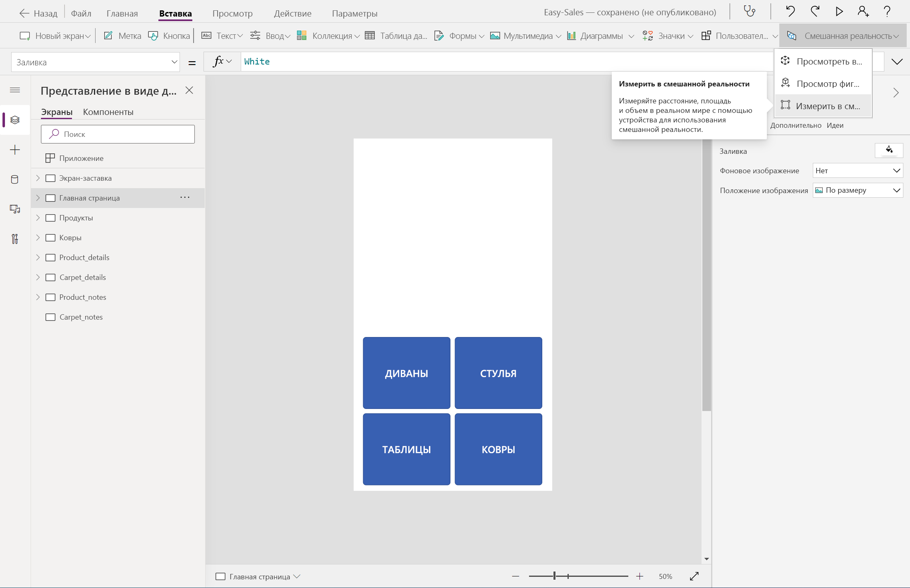The height and width of the screenshot is (588, 910).
Task: Open the Advanced tools icon in sidebar
Action: click(x=15, y=239)
